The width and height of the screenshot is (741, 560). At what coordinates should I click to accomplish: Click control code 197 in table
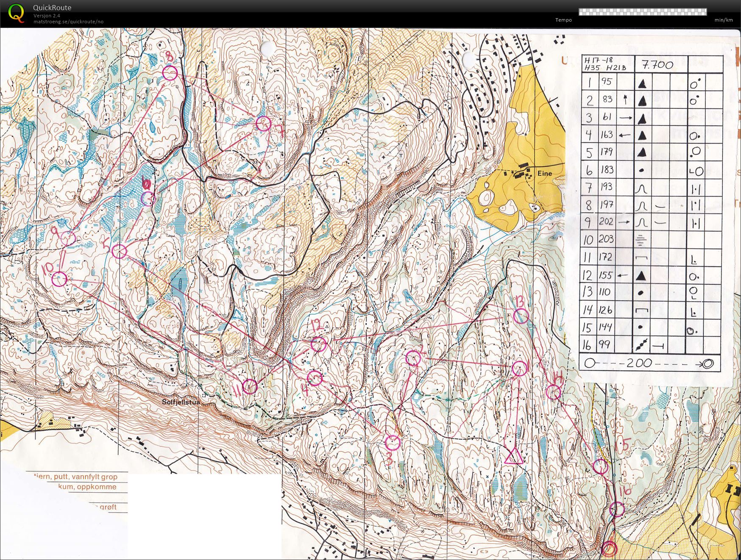[x=607, y=205]
